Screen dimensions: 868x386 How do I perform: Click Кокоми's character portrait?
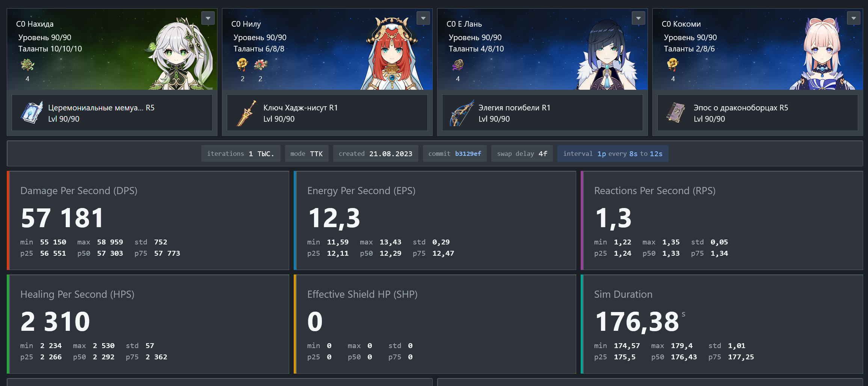tap(822, 53)
